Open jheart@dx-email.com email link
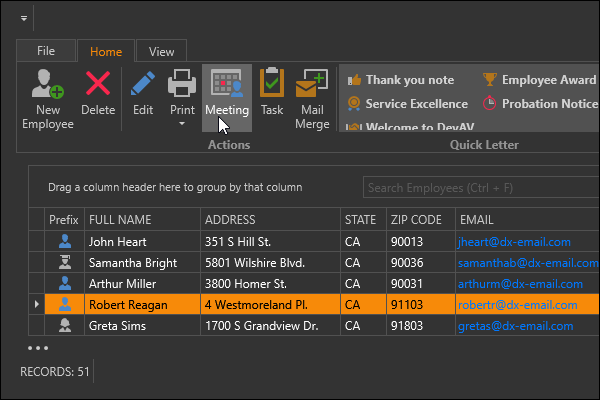The height and width of the screenshot is (400, 600). (x=514, y=241)
